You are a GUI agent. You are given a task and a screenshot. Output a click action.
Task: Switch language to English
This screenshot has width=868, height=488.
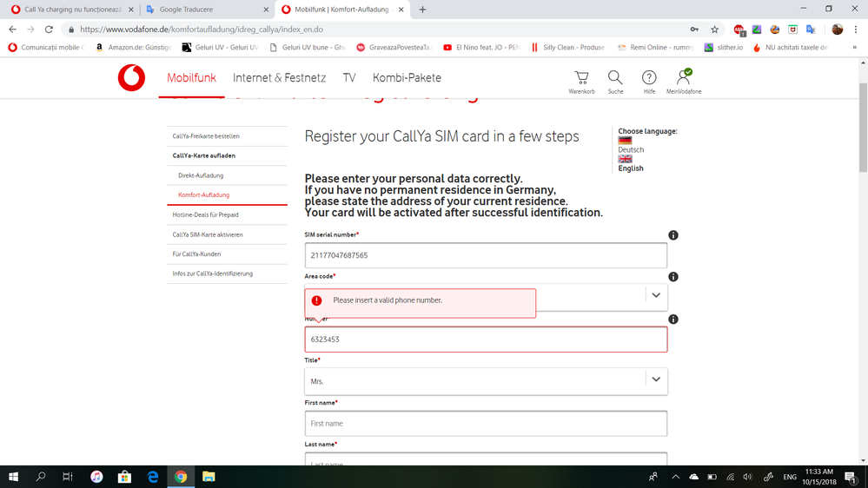(x=631, y=168)
